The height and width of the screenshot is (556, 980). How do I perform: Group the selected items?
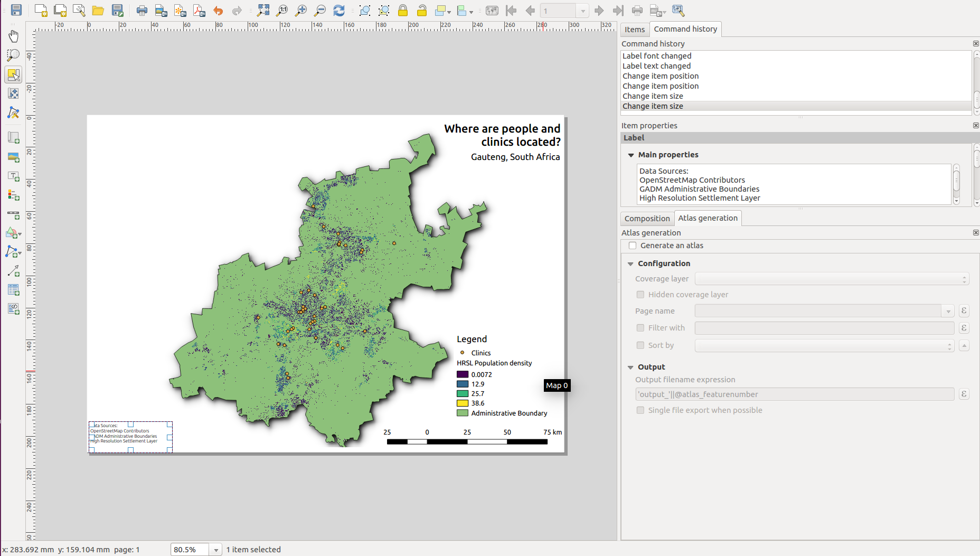coord(364,10)
